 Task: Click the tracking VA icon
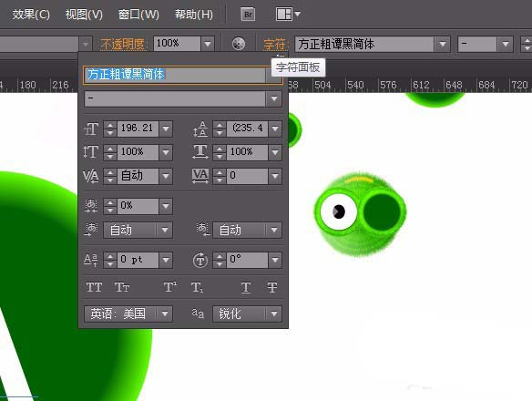200,176
